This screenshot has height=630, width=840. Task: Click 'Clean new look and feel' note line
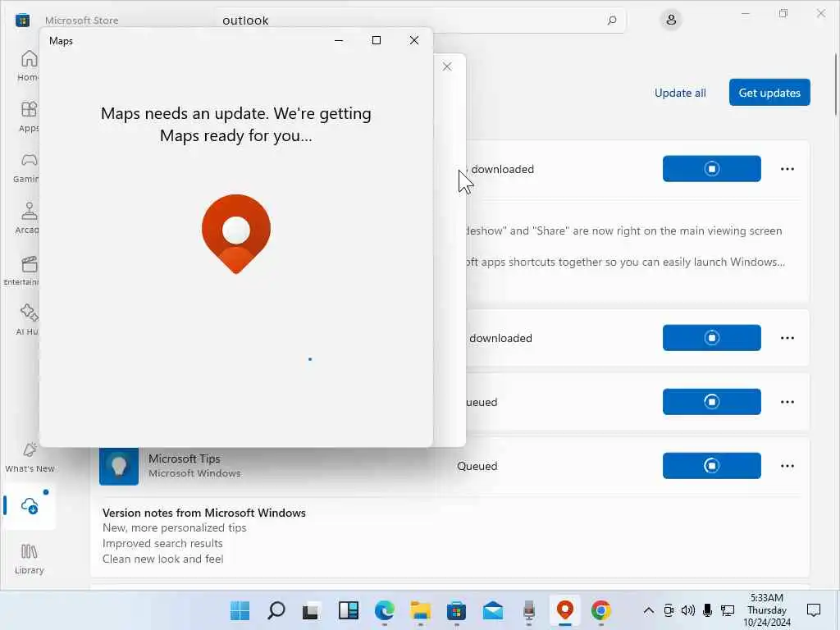163,559
